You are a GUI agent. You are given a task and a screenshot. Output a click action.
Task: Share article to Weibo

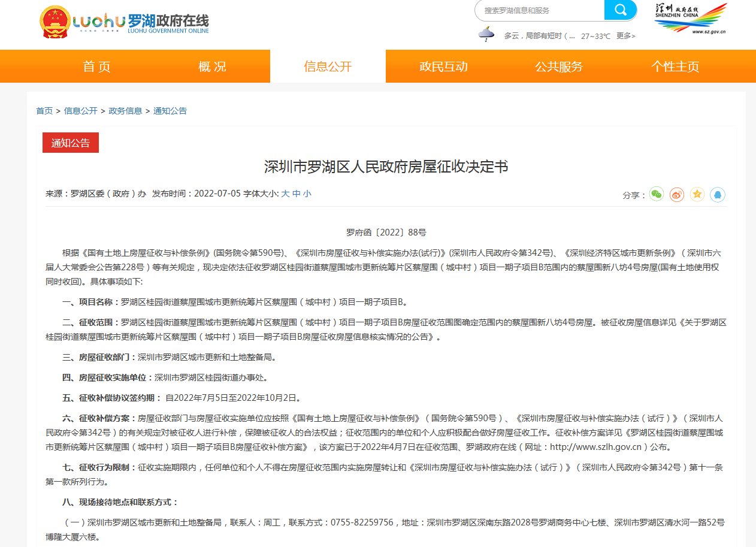click(677, 195)
